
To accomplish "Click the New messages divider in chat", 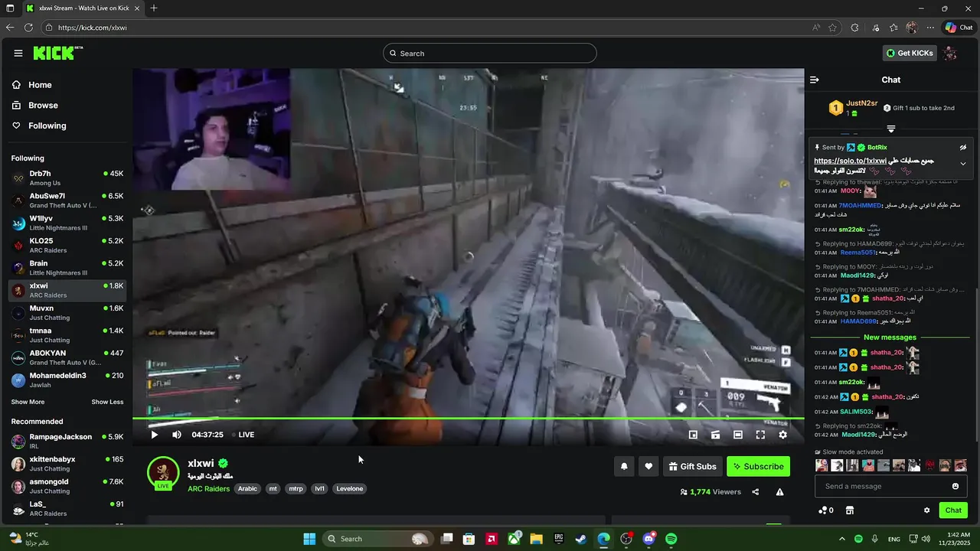I will [890, 337].
